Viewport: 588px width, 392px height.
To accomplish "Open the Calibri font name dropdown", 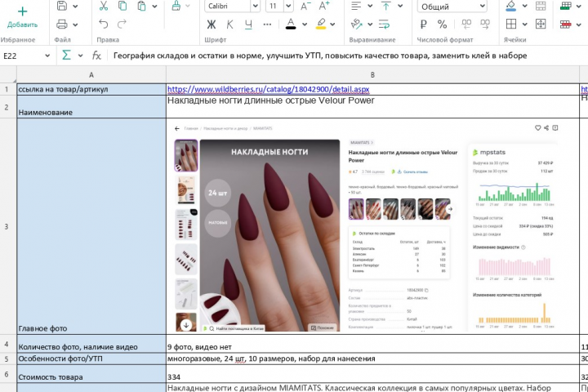I will (255, 6).
